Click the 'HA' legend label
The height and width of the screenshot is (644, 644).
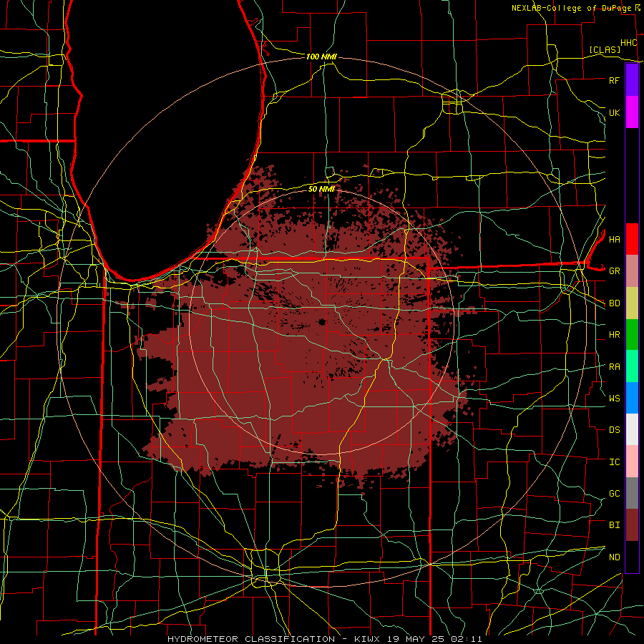click(614, 240)
